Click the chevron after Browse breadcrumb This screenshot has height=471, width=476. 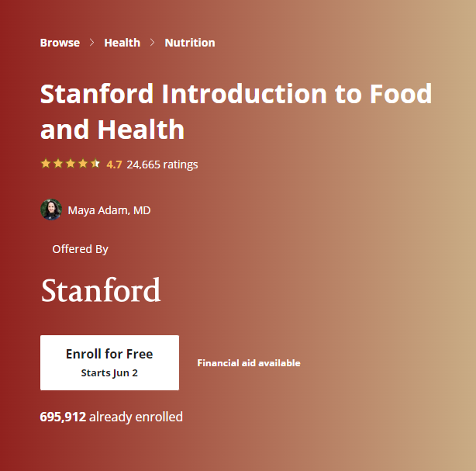point(92,43)
